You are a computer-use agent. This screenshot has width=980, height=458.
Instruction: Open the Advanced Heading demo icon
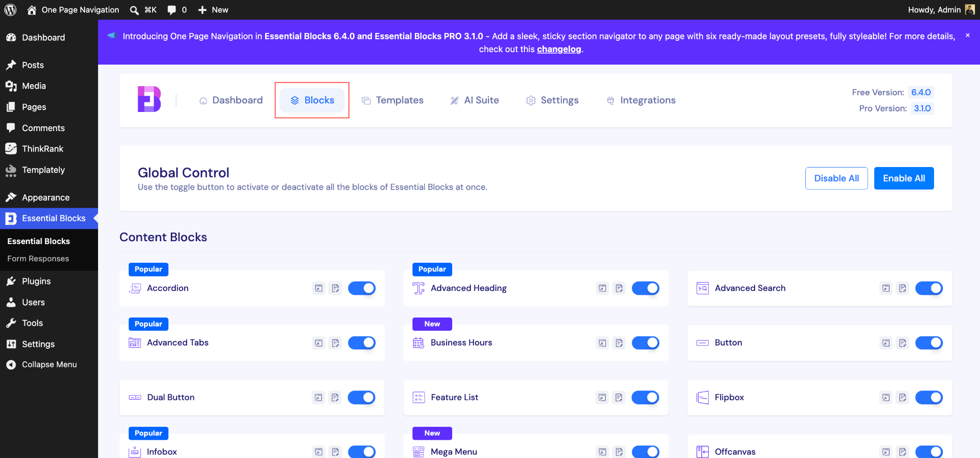[602, 288]
